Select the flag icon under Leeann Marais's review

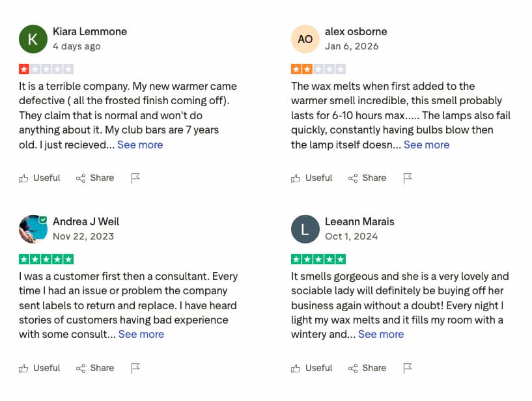[x=408, y=368]
